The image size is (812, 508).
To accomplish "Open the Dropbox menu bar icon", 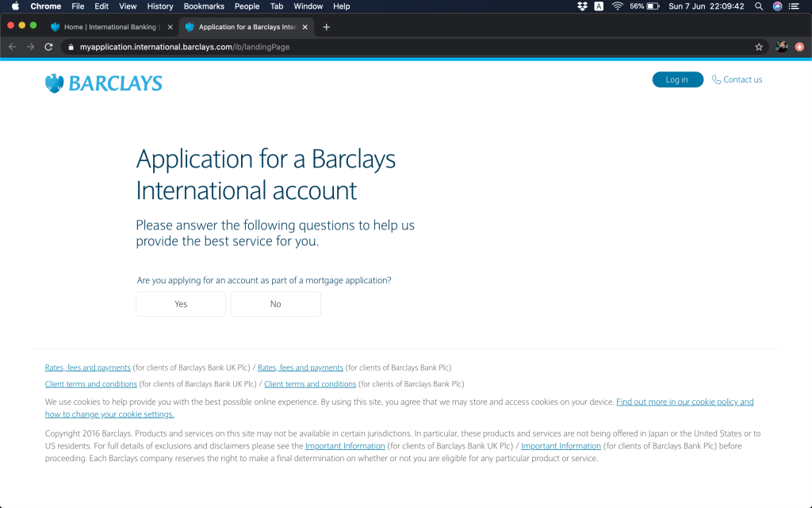I will point(583,6).
